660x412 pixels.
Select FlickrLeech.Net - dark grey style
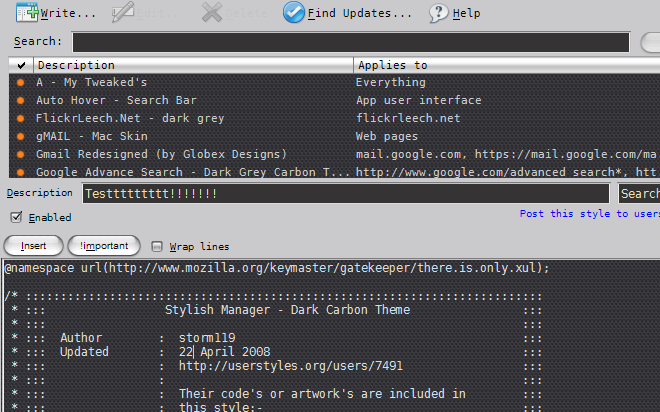[130, 119]
